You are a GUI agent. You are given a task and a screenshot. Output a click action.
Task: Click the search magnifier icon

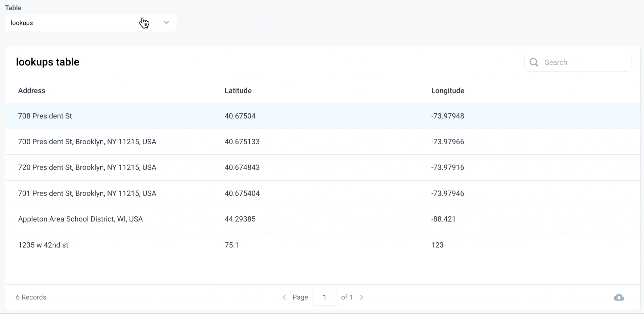[534, 62]
